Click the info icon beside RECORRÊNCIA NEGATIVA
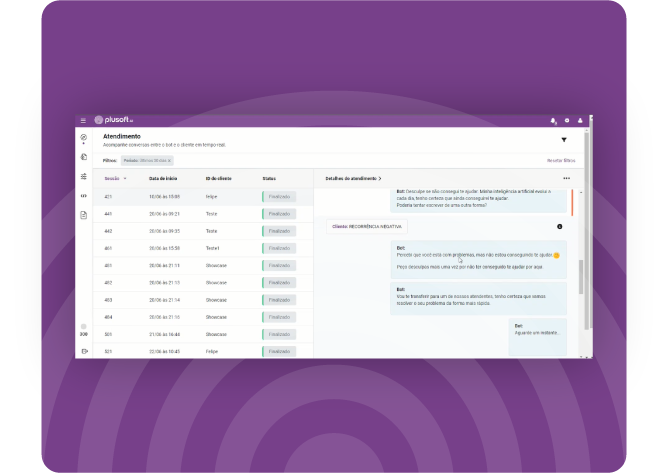Image resolution: width=668 pixels, height=473 pixels. pos(559,227)
